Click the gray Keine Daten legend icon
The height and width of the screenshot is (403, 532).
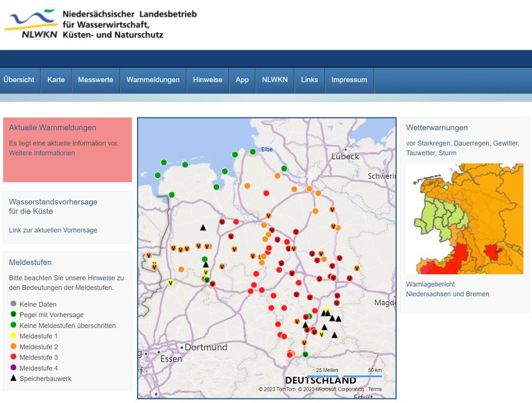coord(13,304)
